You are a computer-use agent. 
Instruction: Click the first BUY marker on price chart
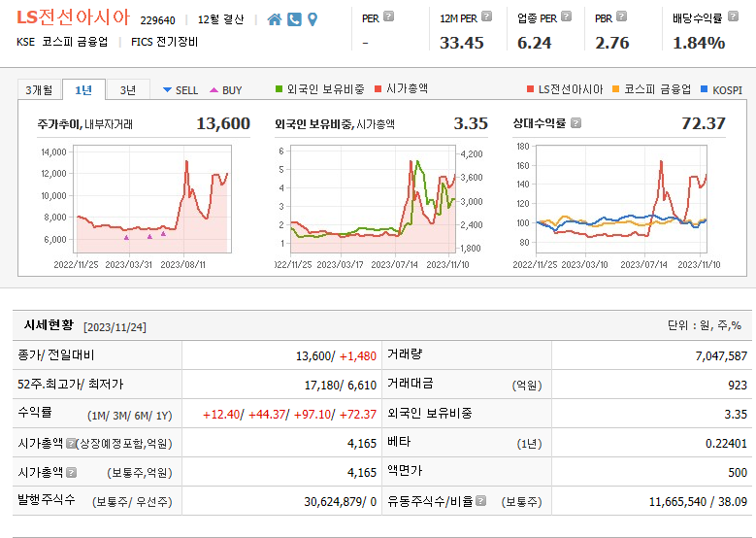[126, 237]
